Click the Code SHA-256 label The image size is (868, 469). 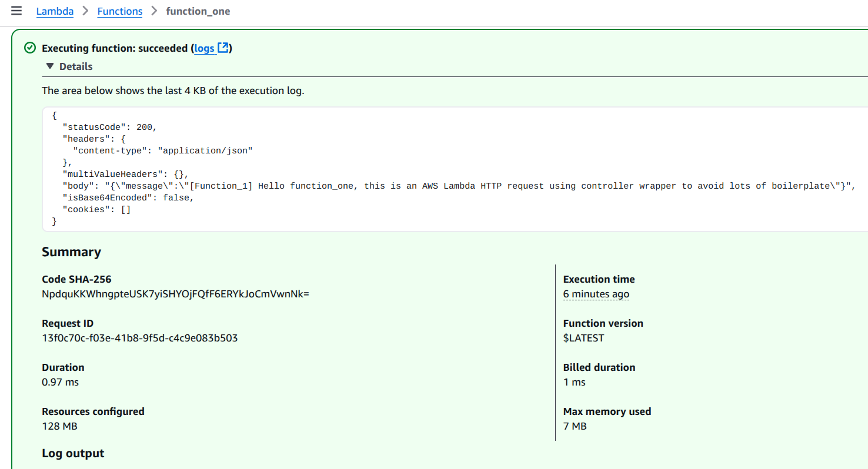(x=76, y=279)
